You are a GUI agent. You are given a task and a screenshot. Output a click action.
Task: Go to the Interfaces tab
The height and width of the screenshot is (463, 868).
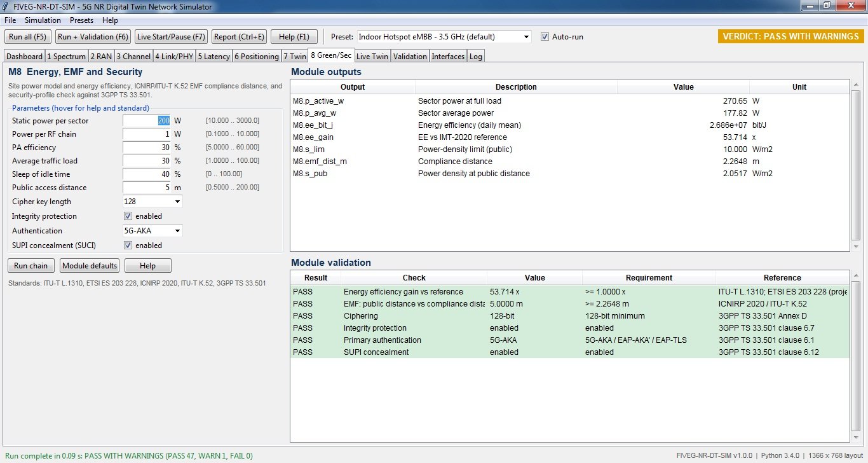tap(448, 57)
